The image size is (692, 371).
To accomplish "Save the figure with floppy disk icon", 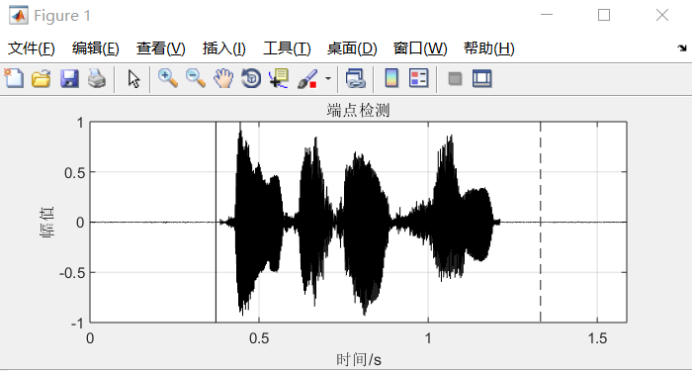I will pyautogui.click(x=69, y=79).
